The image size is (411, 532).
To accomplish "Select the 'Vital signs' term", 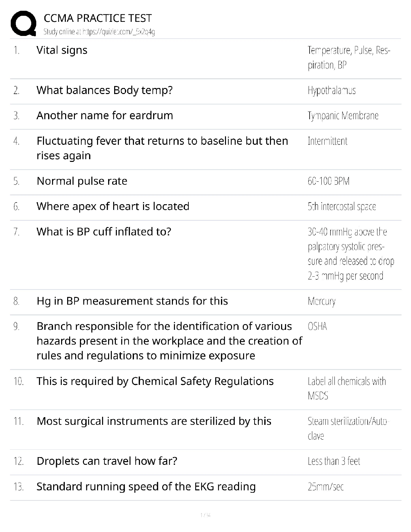I will click(x=62, y=50).
